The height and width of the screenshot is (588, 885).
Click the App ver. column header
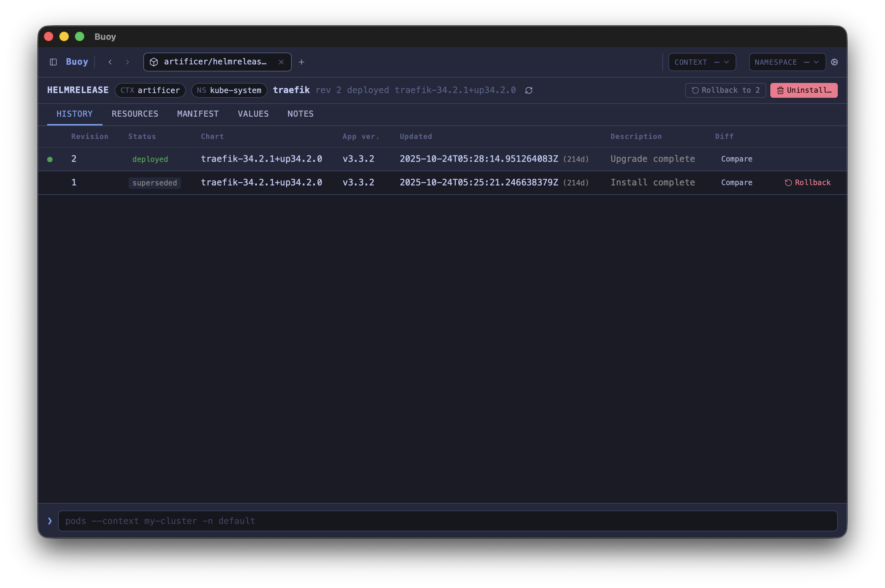[x=361, y=137]
